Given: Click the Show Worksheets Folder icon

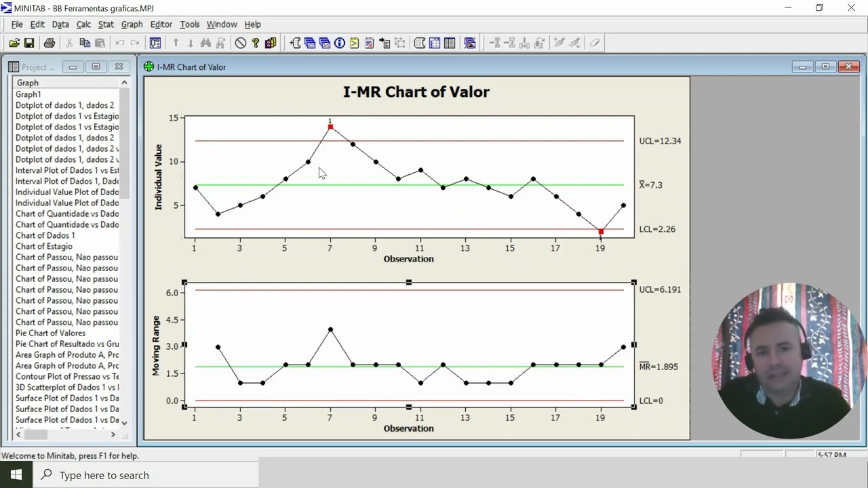Looking at the screenshot, I should click(310, 43).
